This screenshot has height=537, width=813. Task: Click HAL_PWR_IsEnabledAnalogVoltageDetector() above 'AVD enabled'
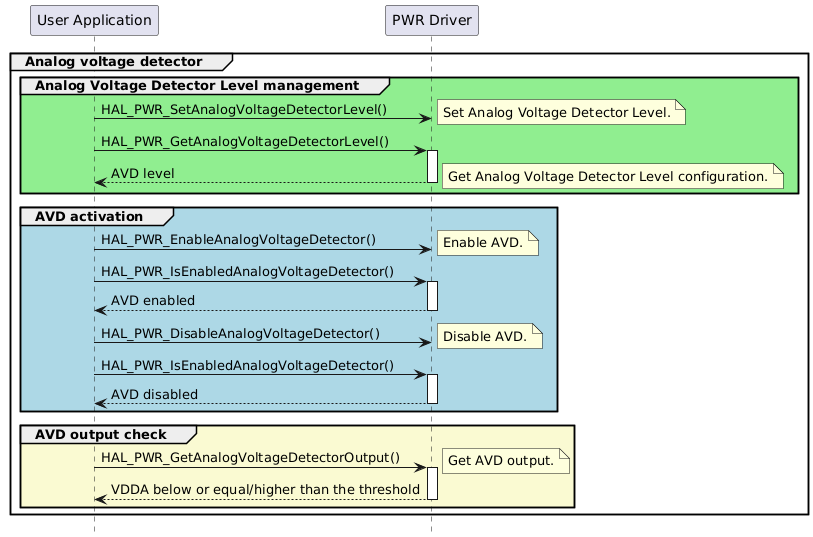tap(247, 272)
